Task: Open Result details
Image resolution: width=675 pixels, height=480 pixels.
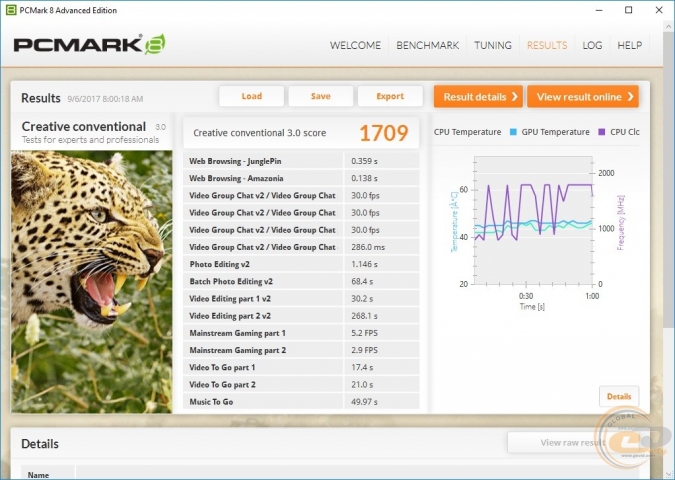Action: [x=478, y=96]
